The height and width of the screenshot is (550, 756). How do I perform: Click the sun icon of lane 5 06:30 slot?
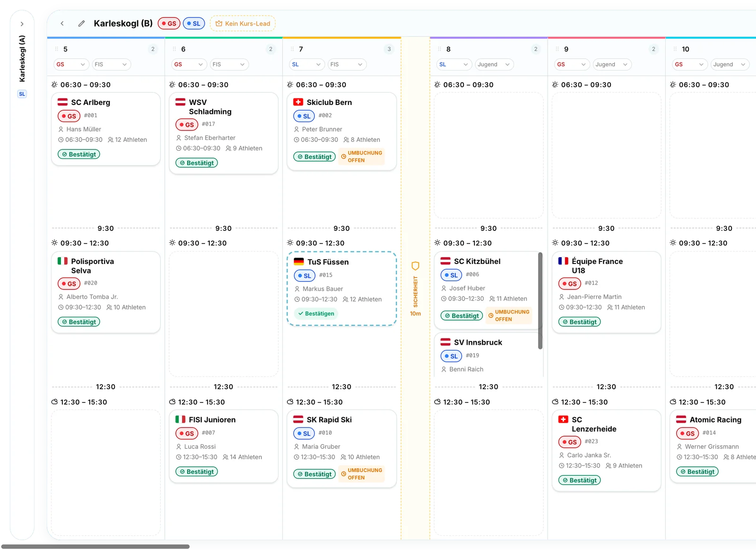pos(54,85)
